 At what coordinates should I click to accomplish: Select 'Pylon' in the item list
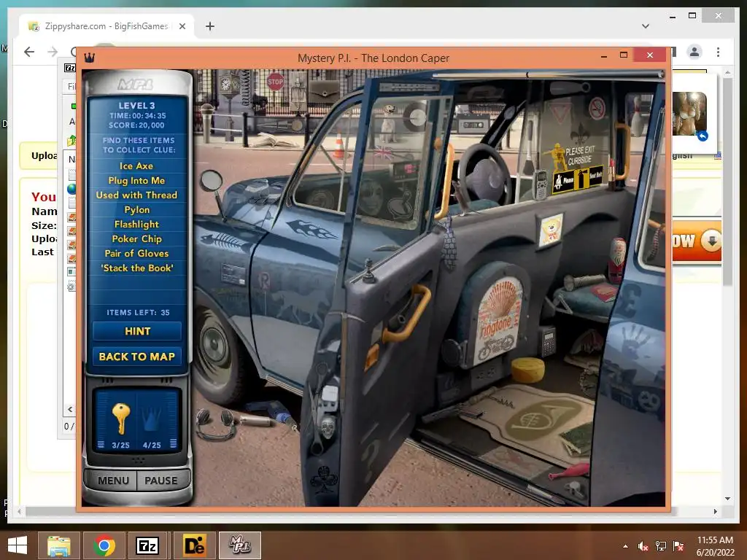point(136,209)
